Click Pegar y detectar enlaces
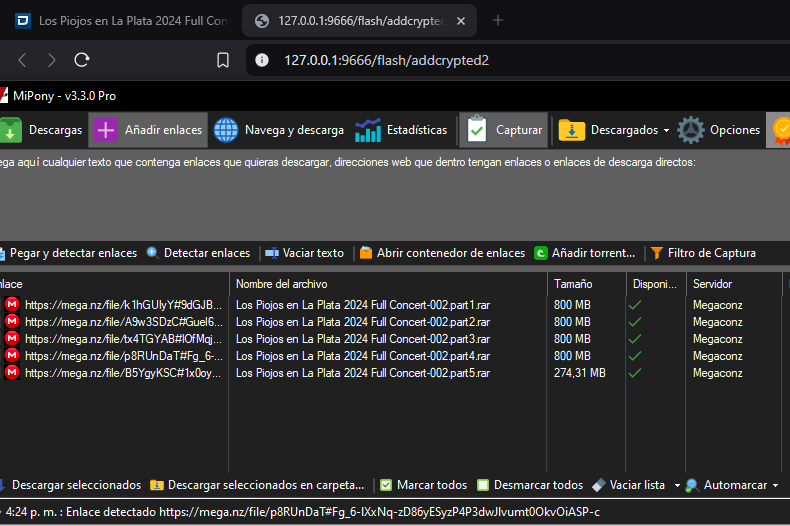 point(69,253)
